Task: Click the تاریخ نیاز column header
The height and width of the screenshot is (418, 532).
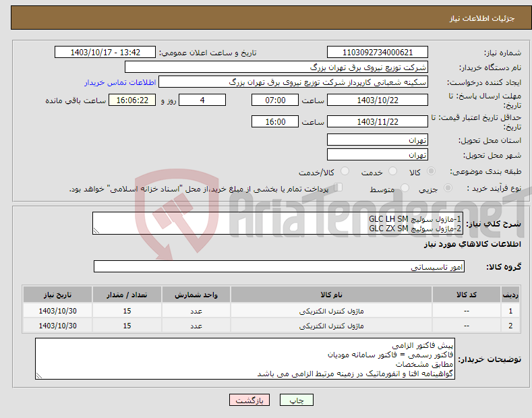Action: [x=57, y=295]
